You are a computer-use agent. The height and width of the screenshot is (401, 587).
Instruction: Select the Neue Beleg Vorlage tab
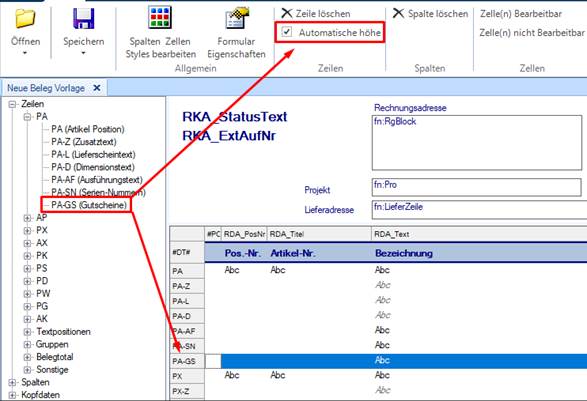click(x=46, y=88)
